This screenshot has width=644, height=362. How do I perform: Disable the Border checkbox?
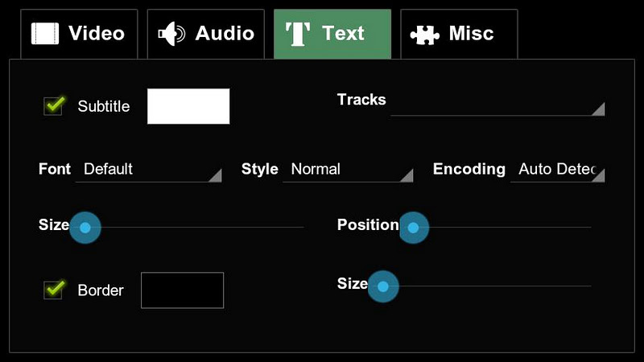(x=54, y=290)
